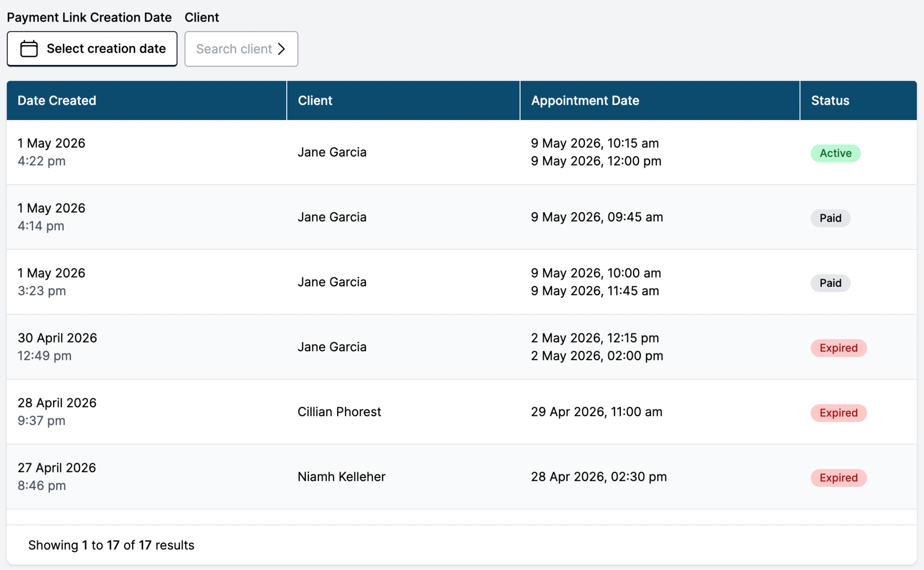Click appointment 29 Apr 2026, 11:00 am

click(x=596, y=412)
